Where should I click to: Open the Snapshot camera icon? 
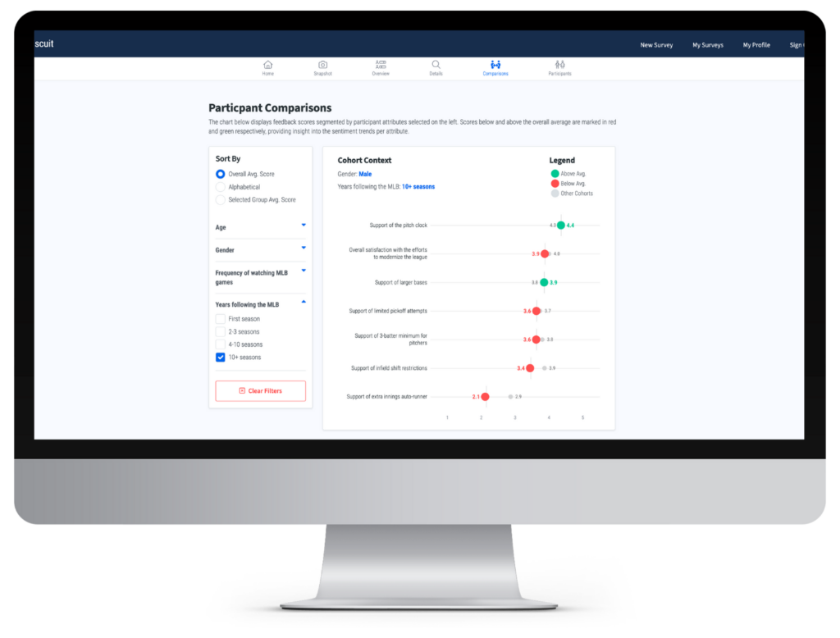[322, 65]
